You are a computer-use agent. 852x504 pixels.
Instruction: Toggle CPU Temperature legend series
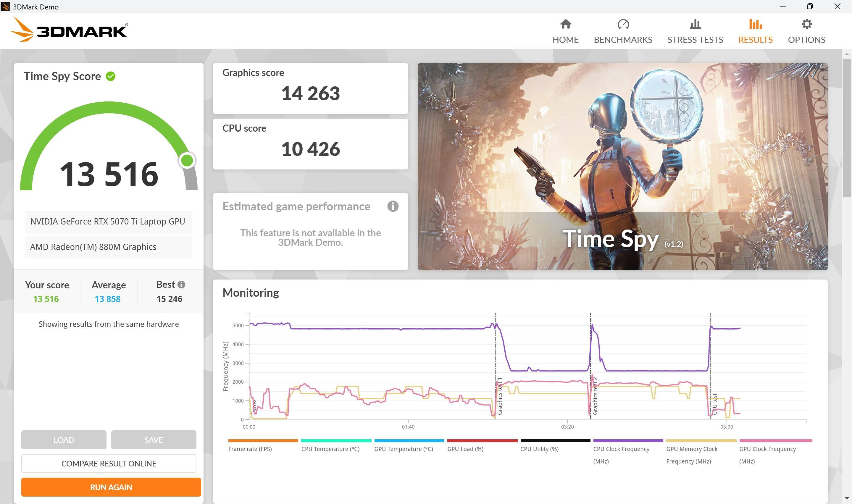click(x=330, y=449)
